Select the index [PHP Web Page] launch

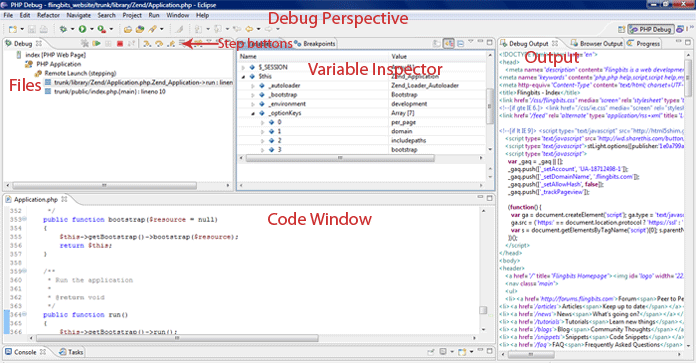click(x=51, y=55)
